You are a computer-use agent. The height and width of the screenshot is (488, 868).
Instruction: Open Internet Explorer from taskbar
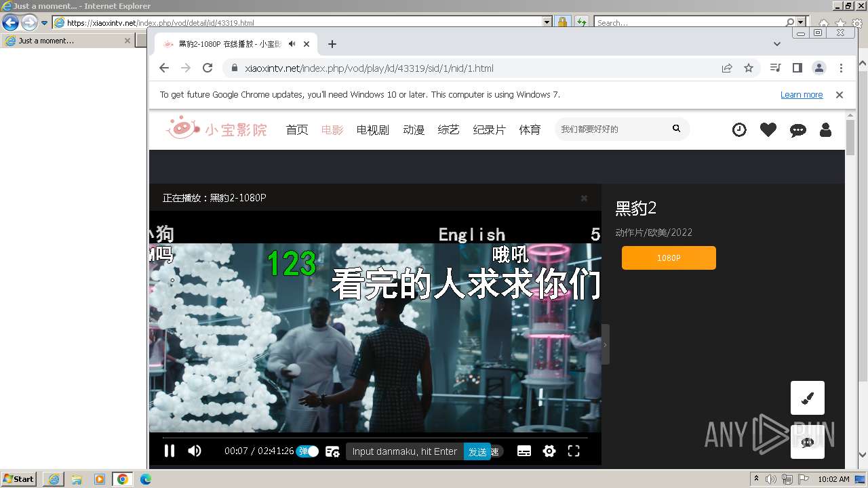pyautogui.click(x=54, y=479)
